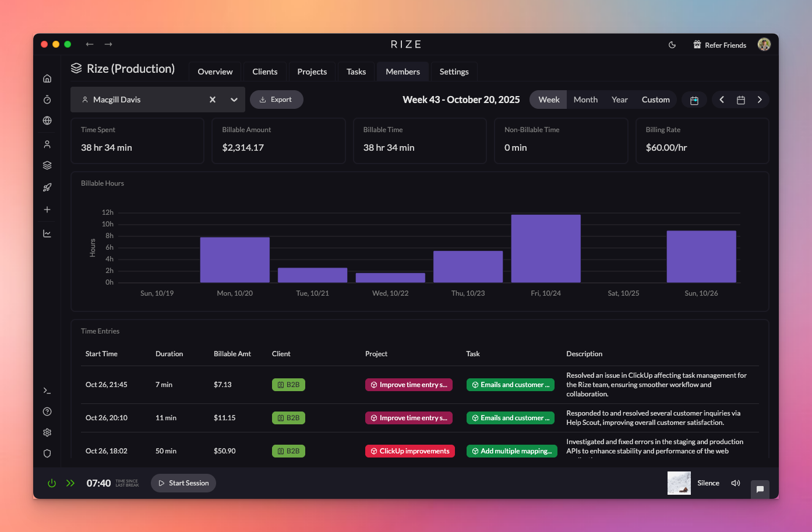Click the Start Time column header
Image resolution: width=812 pixels, height=532 pixels.
101,354
